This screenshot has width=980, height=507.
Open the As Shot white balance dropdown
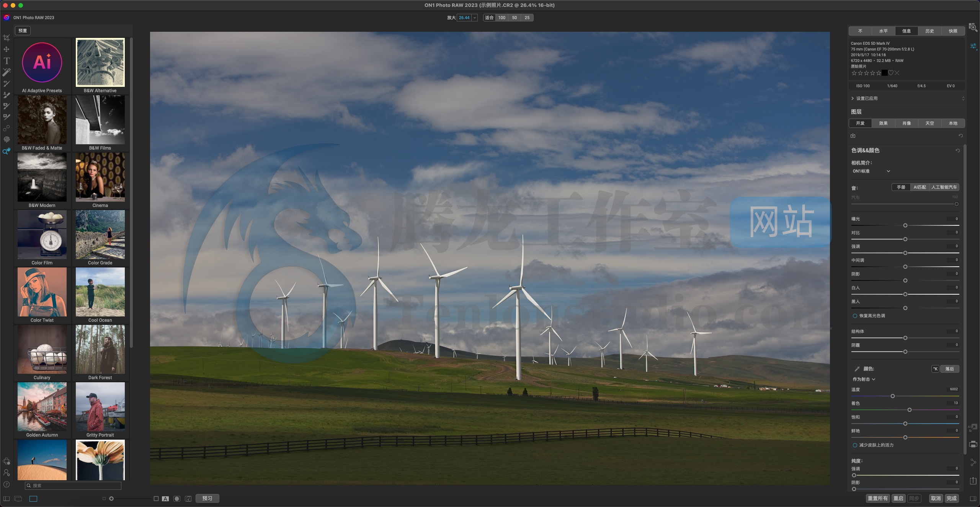pos(864,379)
